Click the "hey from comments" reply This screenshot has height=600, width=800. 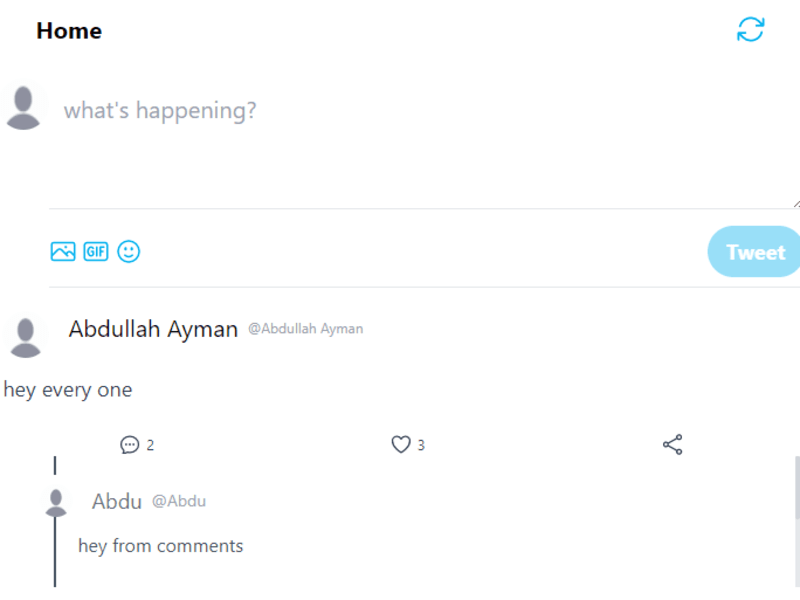(x=161, y=546)
